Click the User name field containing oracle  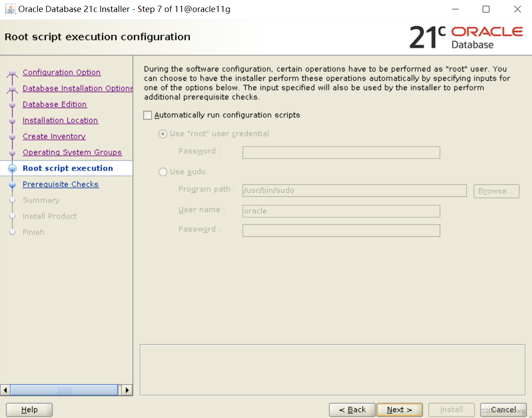coord(341,211)
